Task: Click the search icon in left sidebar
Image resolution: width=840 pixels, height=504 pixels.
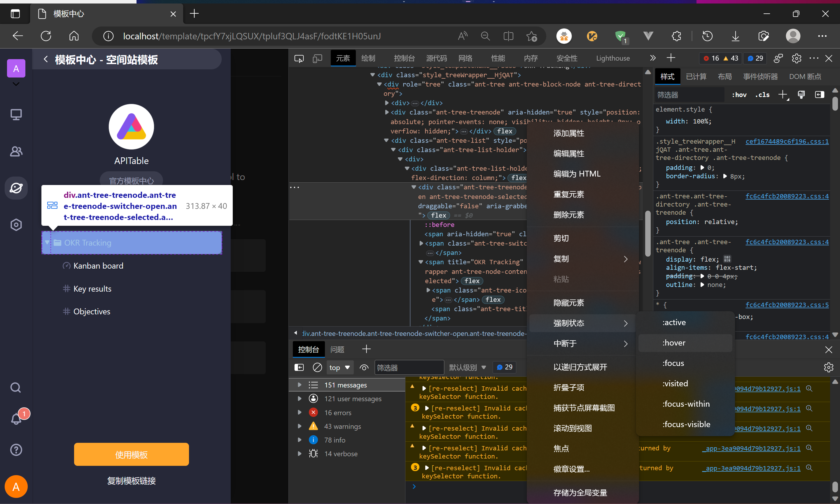Action: click(x=16, y=387)
